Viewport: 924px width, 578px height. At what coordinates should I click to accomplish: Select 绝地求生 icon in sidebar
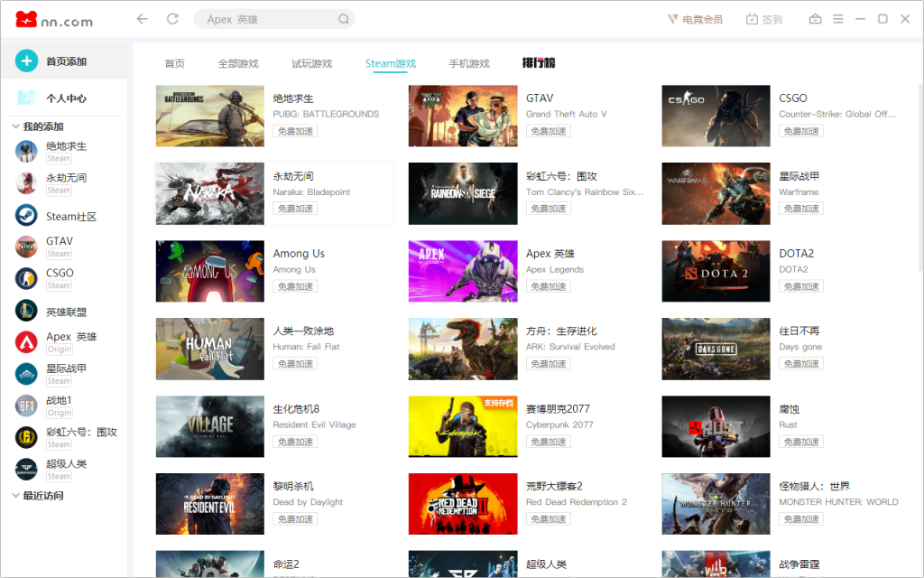(26, 152)
